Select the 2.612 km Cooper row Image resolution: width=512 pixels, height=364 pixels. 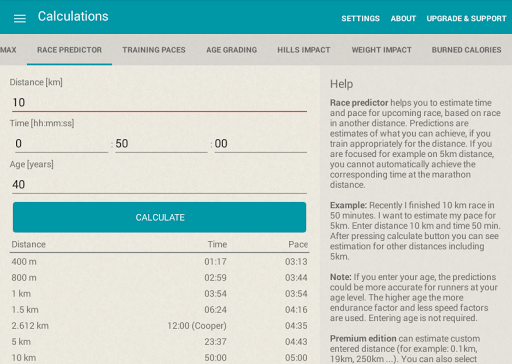[160, 326]
